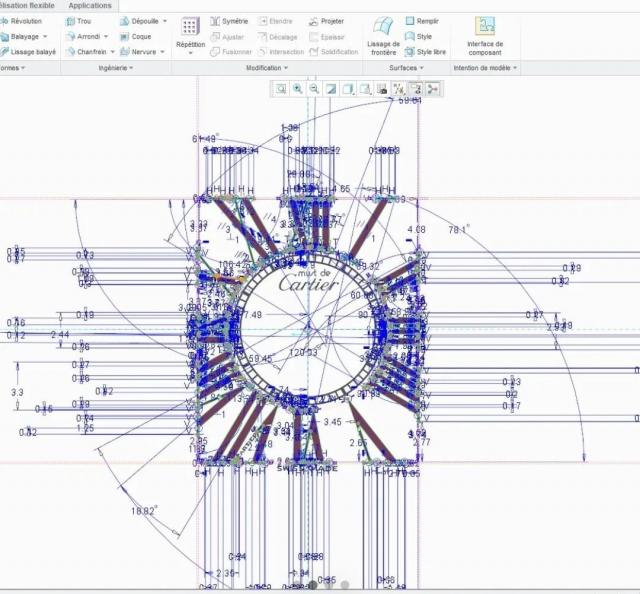The width and height of the screenshot is (640, 594).
Task: Click the zoom in magnifier
Action: 298,89
